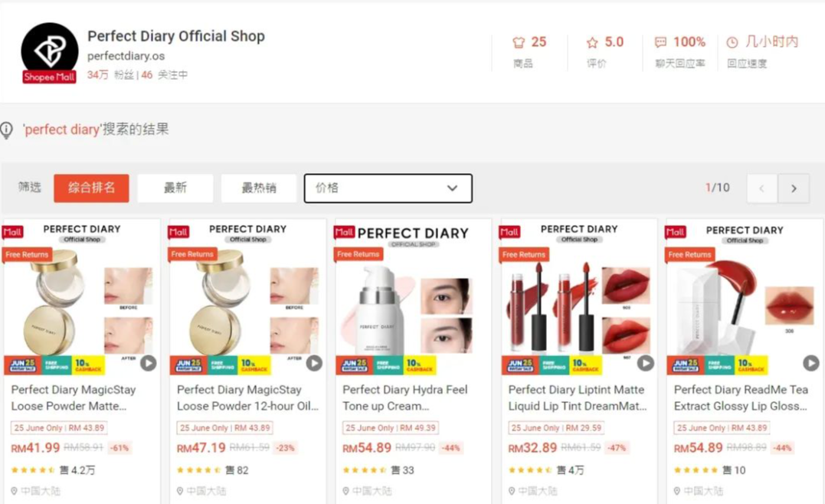
Task: Click the Shopee Mall badge under logo
Action: pyautogui.click(x=49, y=77)
